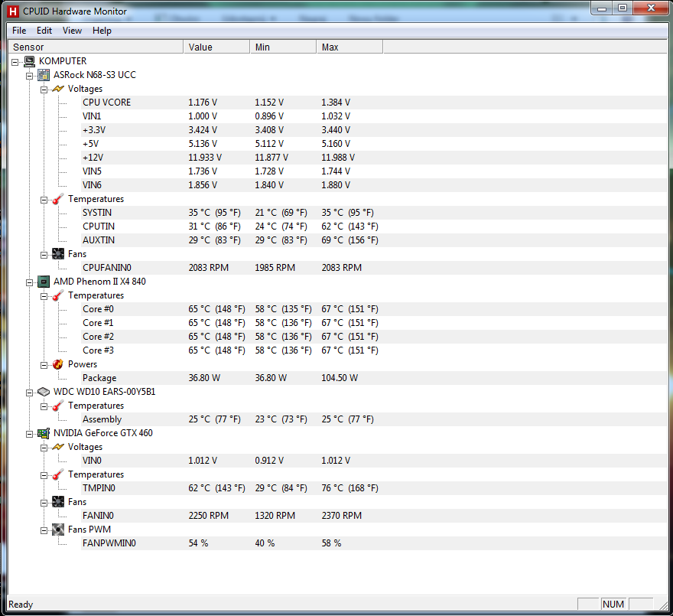This screenshot has height=616, width=673.
Task: Click the Value column header
Action: [216, 47]
